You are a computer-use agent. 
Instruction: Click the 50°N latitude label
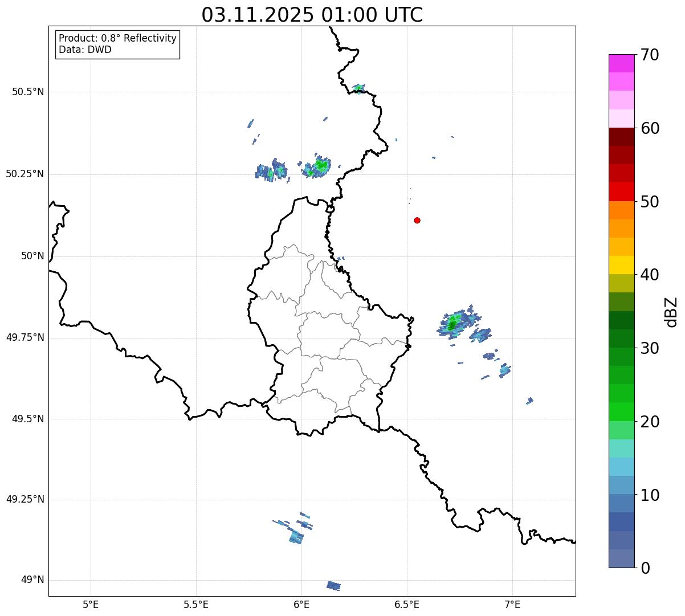32,256
